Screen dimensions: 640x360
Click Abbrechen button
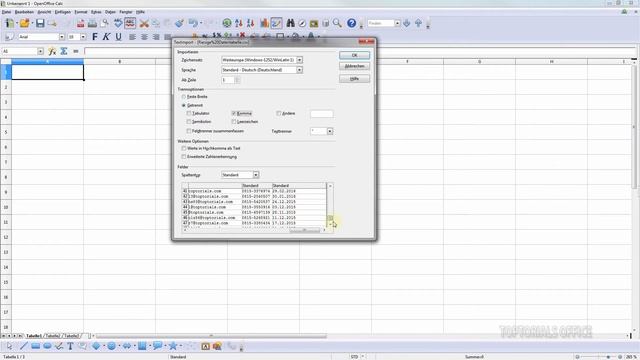pyautogui.click(x=354, y=66)
